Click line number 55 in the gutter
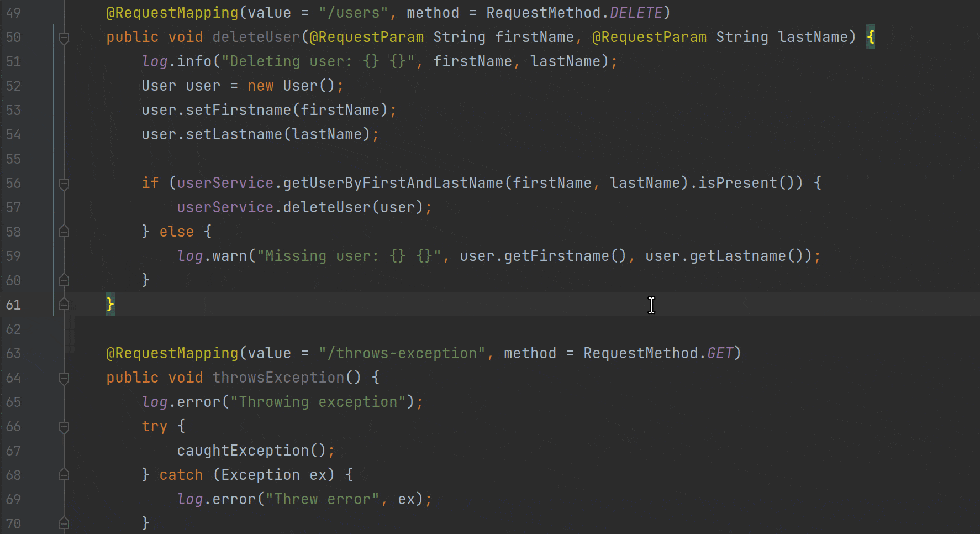The height and width of the screenshot is (534, 980). (x=13, y=159)
